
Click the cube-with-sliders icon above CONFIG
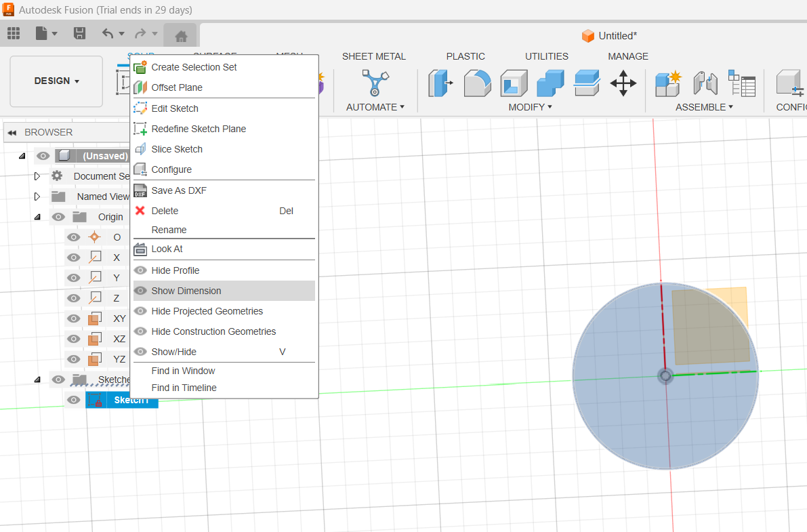pyautogui.click(x=790, y=83)
